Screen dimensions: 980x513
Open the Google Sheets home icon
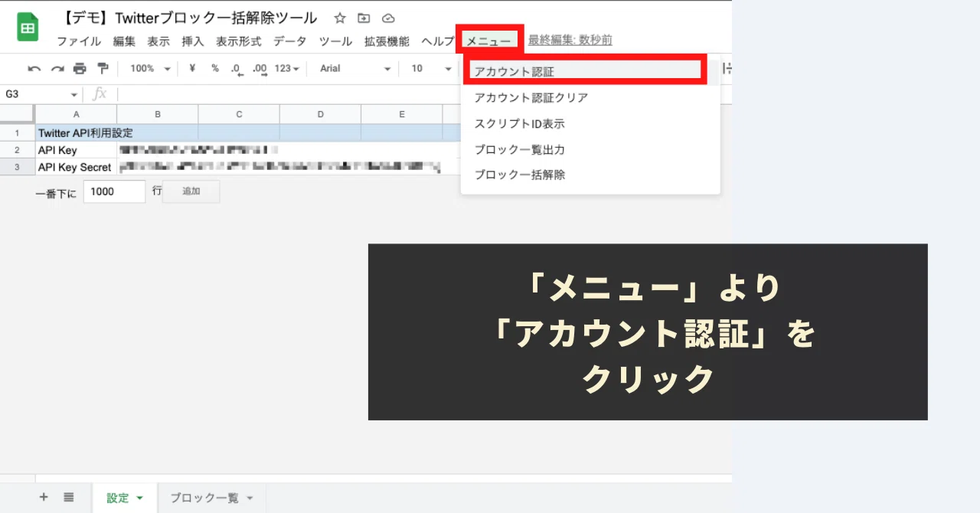[28, 28]
